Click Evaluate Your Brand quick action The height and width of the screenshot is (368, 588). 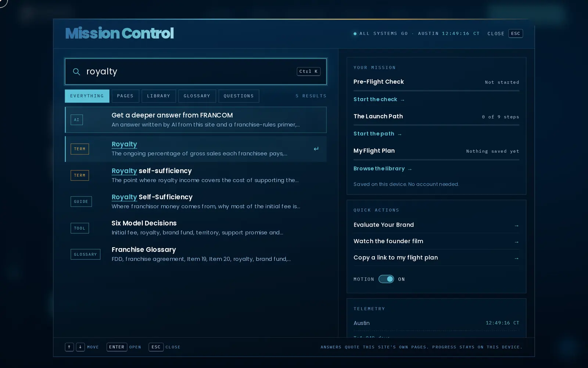click(436, 225)
